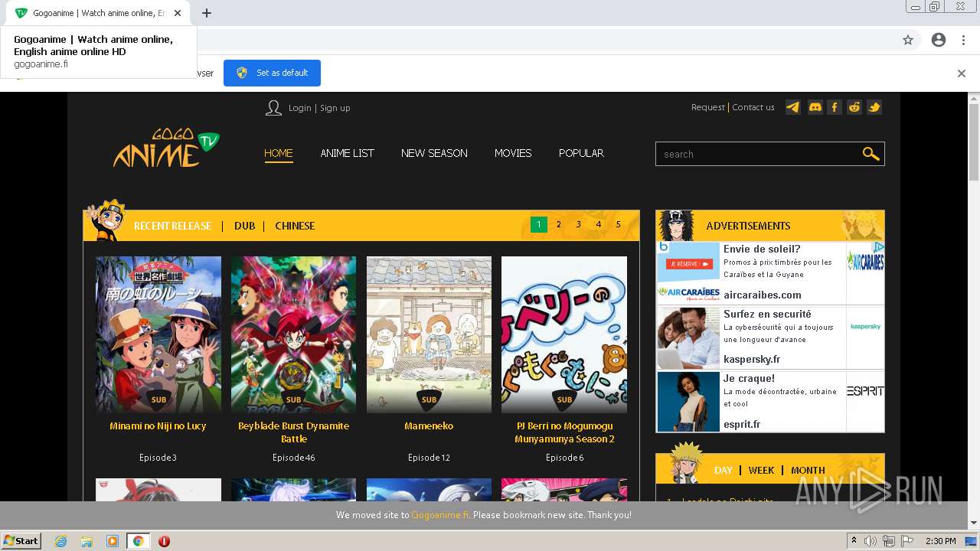The image size is (980, 551).
Task: Dismiss the default browser notification bar
Action: [x=962, y=73]
